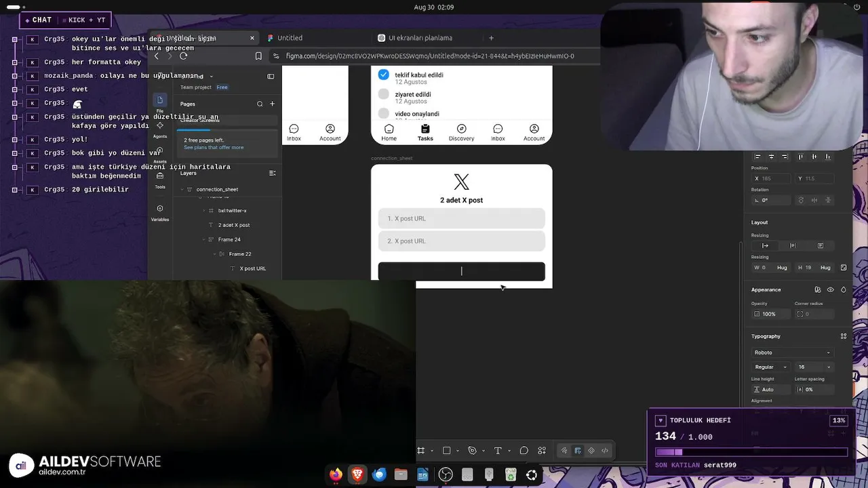Viewport: 868px width, 488px height.
Task: Flip vertical icon in Rotation row
Action: [828, 200]
